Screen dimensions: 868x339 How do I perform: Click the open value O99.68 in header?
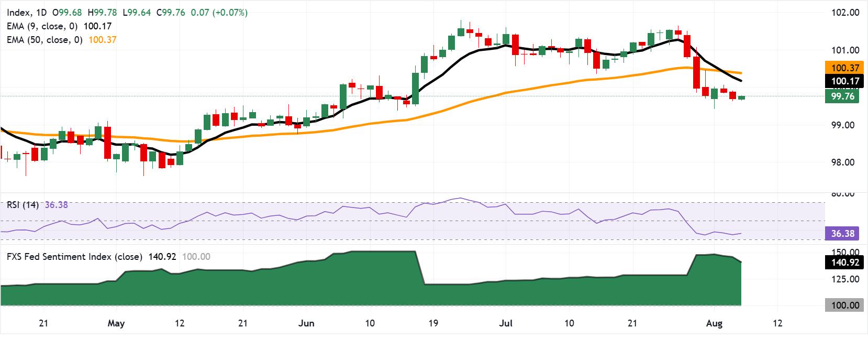[68, 13]
